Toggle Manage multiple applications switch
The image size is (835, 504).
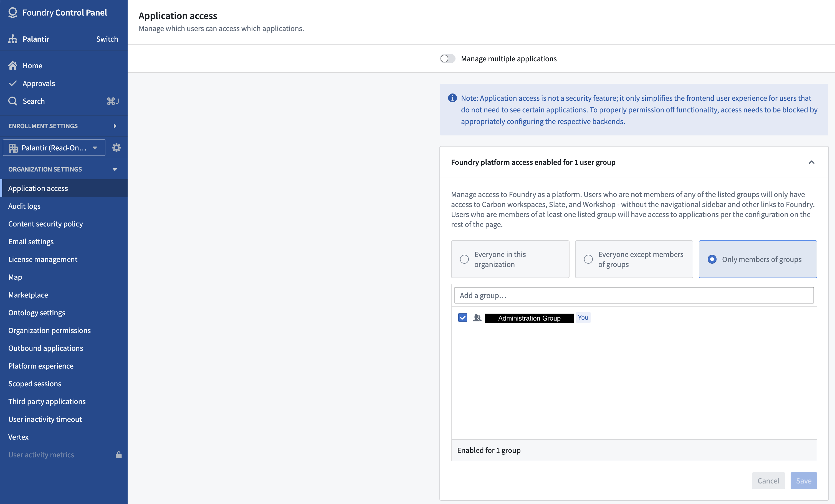point(448,59)
